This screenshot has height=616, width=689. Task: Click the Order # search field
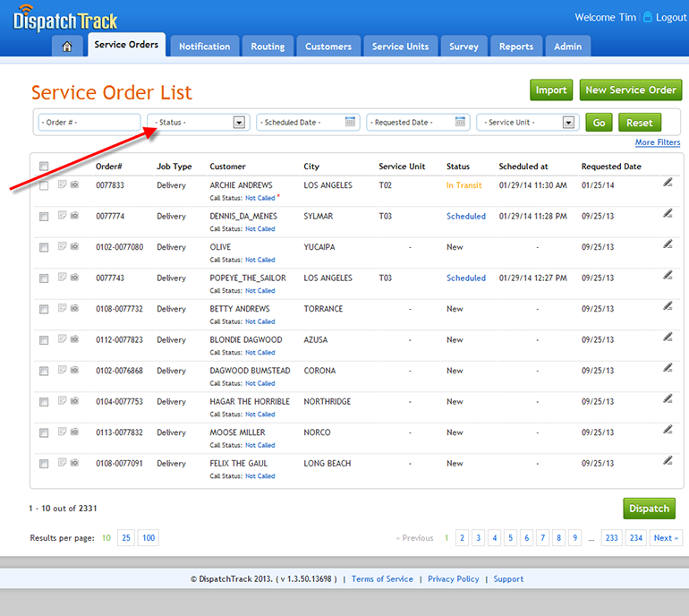[89, 123]
